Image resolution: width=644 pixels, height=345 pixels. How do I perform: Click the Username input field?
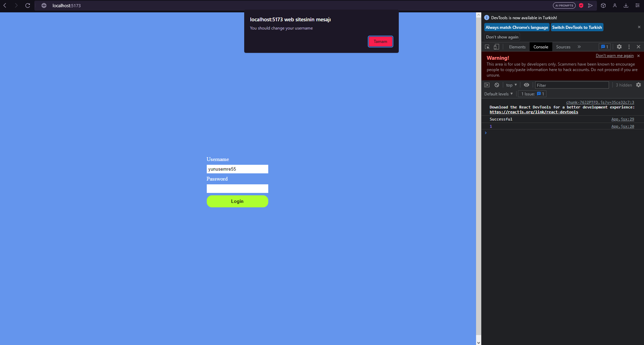coord(237,169)
